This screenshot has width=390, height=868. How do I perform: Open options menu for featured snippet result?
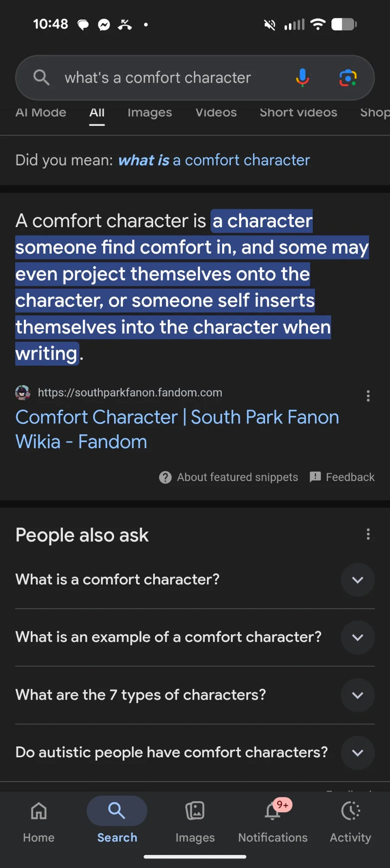click(368, 396)
